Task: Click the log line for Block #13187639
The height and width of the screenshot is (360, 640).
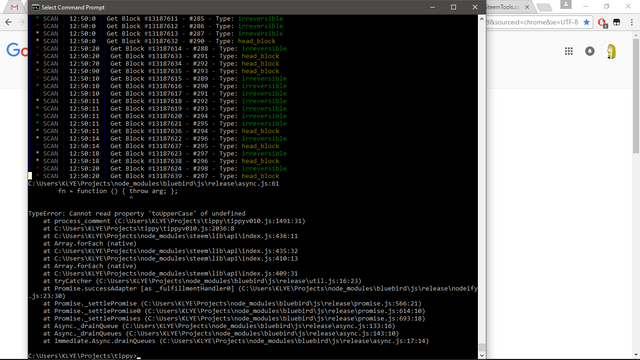Action: 158,176
